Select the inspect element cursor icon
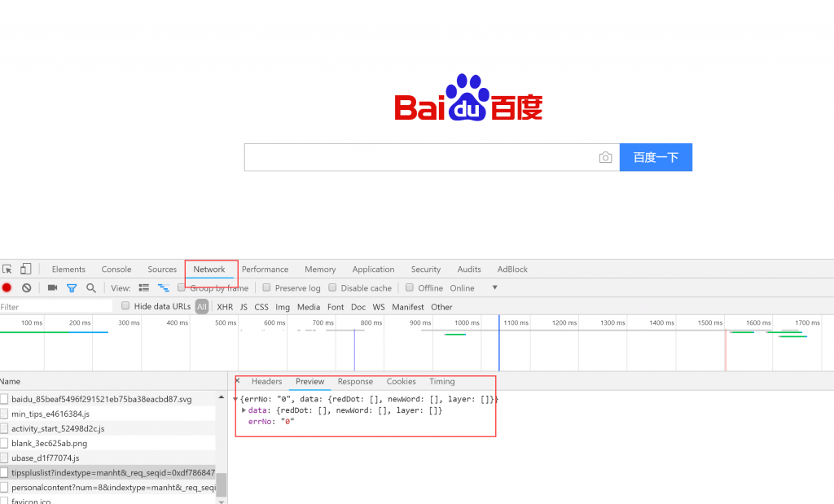This screenshot has width=834, height=504. point(7,269)
